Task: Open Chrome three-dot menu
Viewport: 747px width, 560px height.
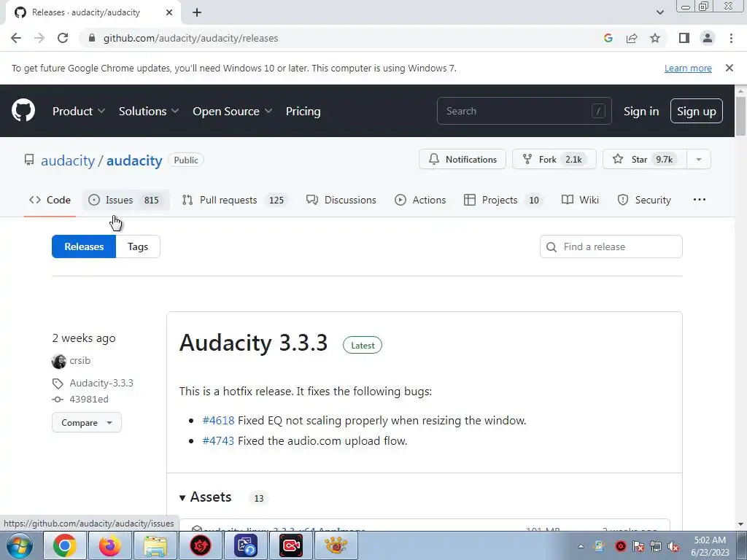Action: coord(731,38)
